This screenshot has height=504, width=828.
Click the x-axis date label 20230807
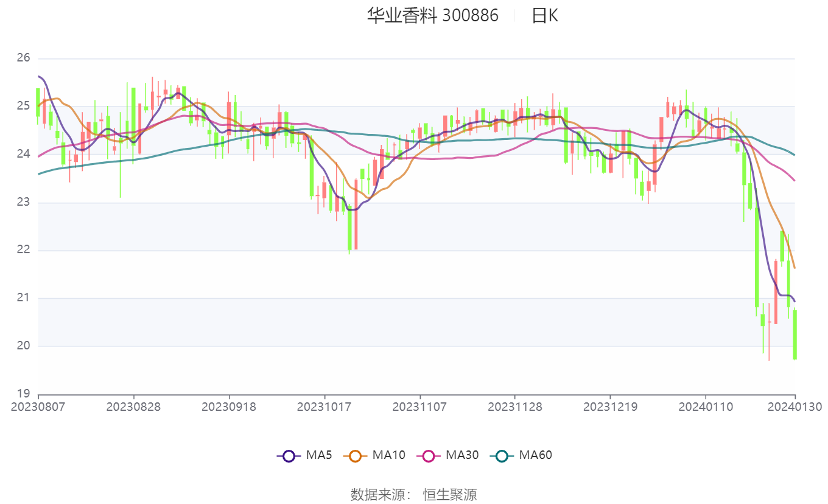tap(38, 407)
